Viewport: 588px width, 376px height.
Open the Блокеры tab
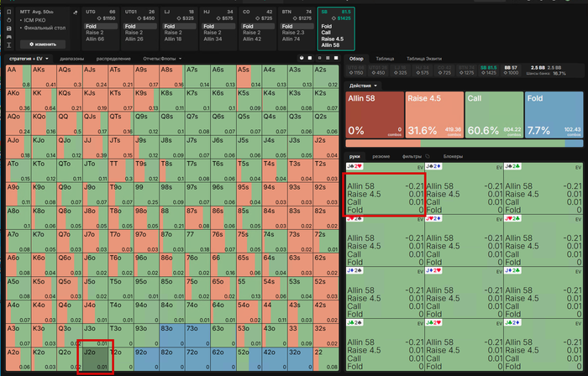click(453, 156)
